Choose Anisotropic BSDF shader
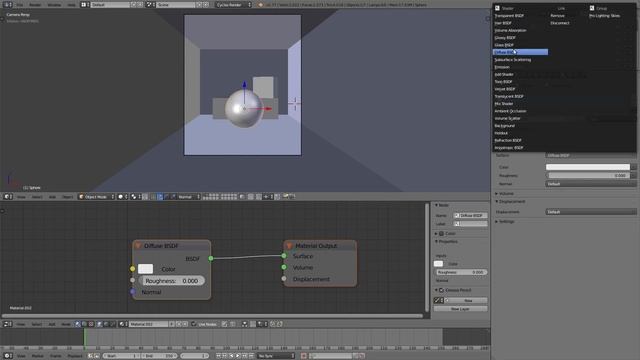Screen dimensions: 640x360 509,148
